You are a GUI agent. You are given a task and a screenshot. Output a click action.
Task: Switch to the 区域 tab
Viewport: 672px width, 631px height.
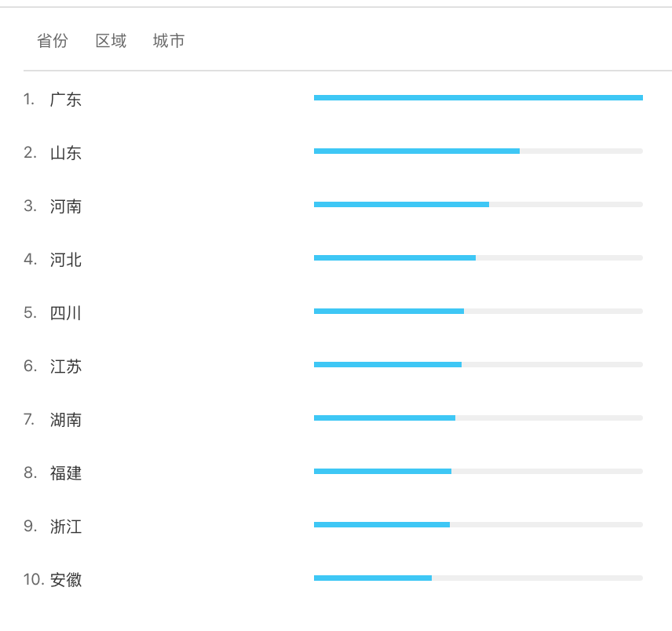(x=111, y=41)
